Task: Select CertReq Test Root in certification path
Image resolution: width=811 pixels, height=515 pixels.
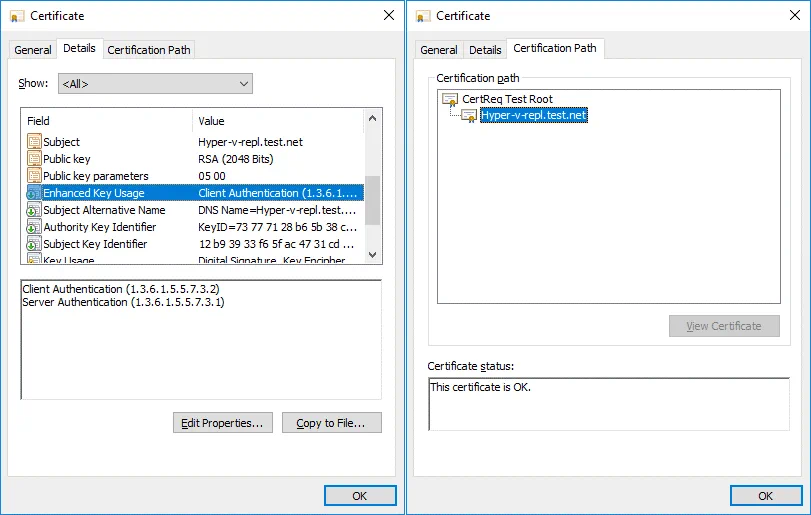Action: pos(507,99)
